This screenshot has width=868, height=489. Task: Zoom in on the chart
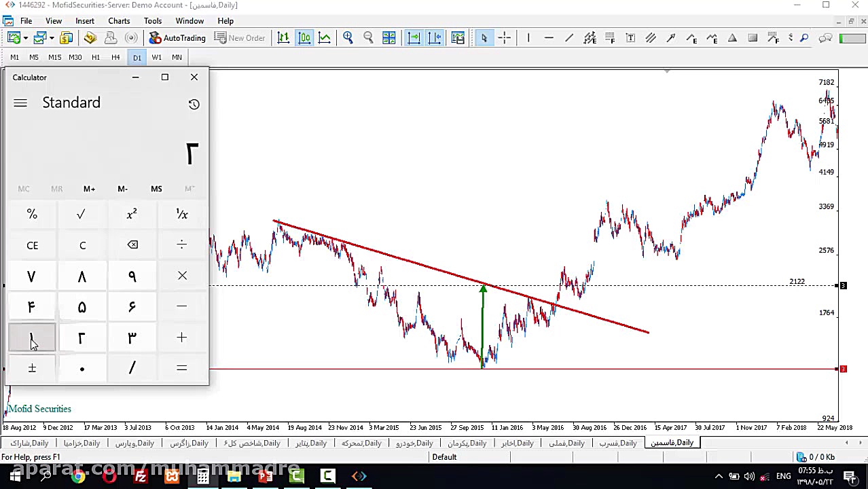[x=348, y=38]
